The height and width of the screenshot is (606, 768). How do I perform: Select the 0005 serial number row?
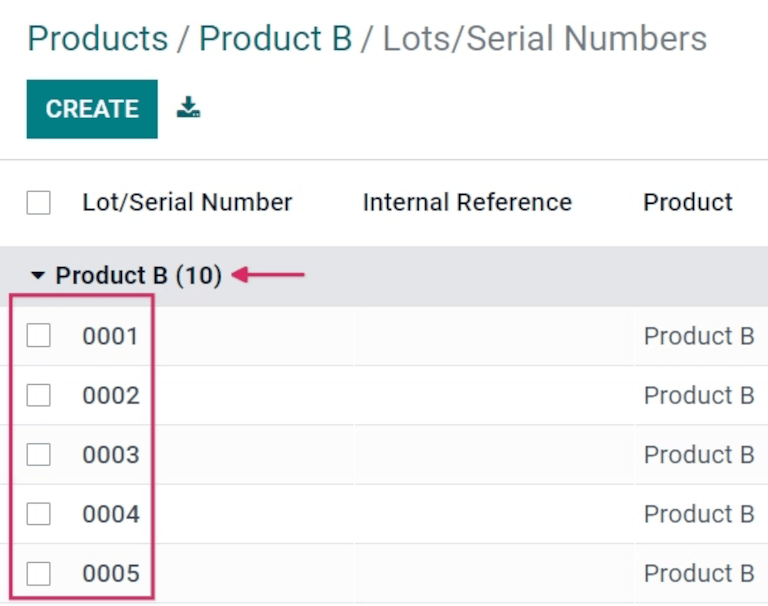coord(110,574)
